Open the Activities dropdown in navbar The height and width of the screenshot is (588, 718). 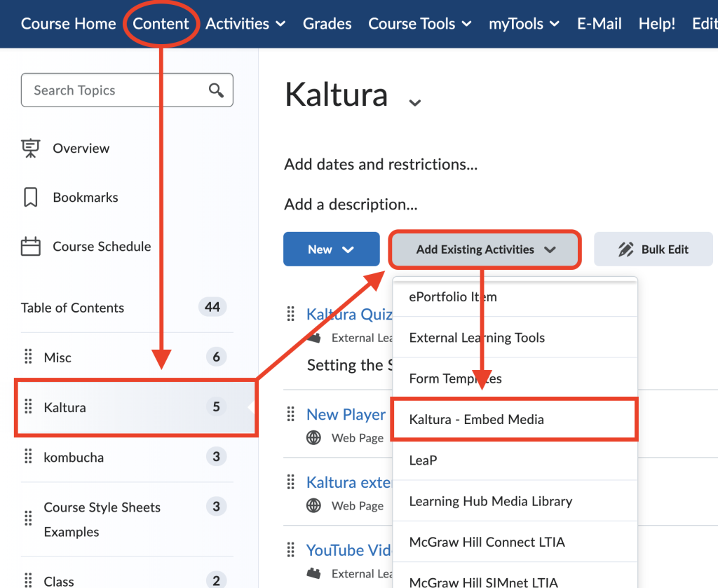pyautogui.click(x=245, y=24)
